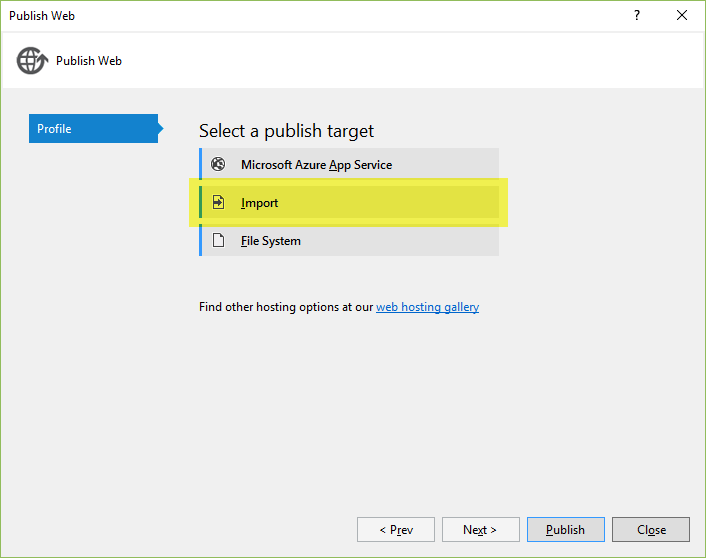The height and width of the screenshot is (558, 706).
Task: Click the Import arrow icon
Action: [x=218, y=203]
